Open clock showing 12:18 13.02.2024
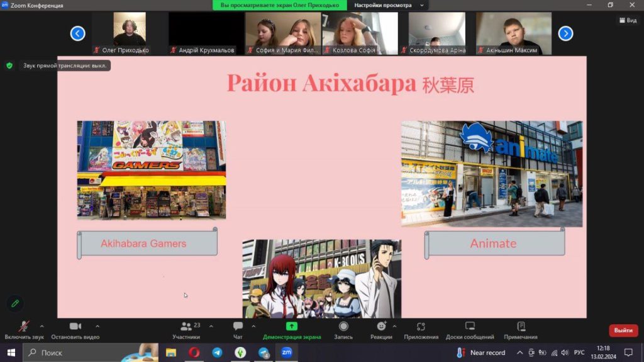The height and width of the screenshot is (362, 644). point(603,353)
